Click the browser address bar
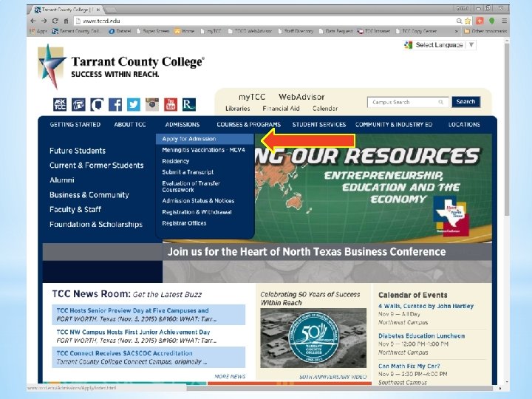The width and height of the screenshot is (532, 399). pyautogui.click(x=265, y=21)
